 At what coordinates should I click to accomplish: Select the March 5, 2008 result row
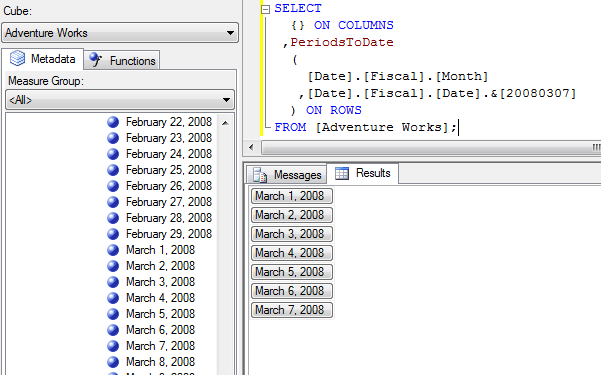coord(292,272)
